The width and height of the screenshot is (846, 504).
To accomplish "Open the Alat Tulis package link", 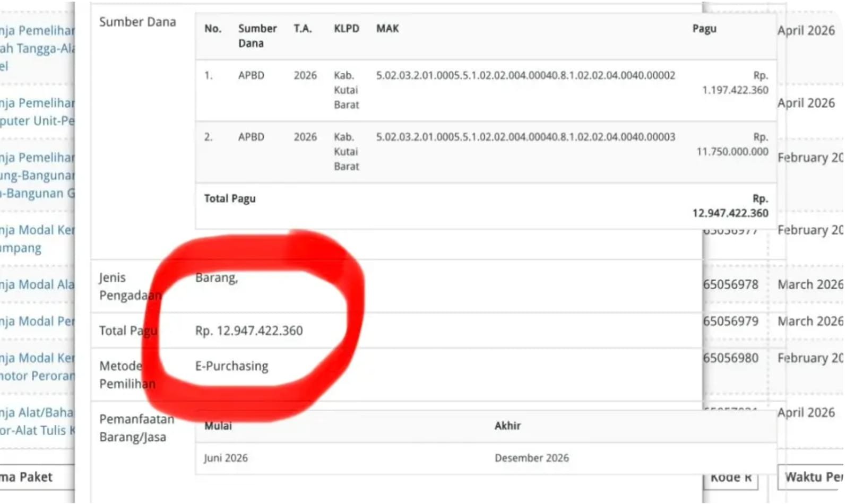I will [37, 430].
